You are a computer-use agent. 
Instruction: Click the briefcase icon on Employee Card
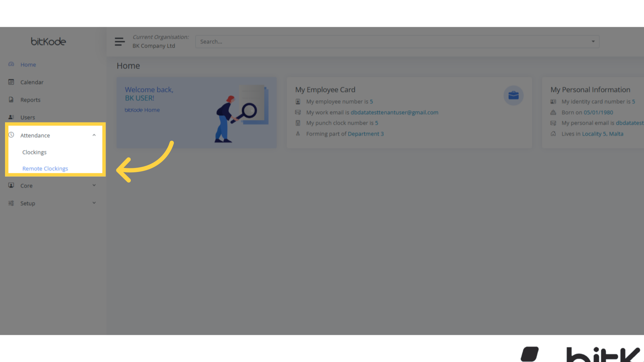(x=513, y=96)
